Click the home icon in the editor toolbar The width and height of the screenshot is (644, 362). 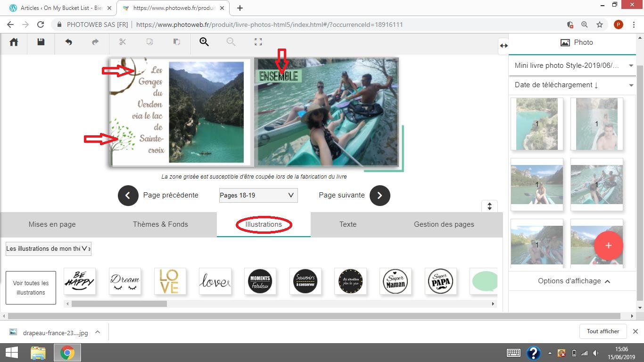(x=14, y=42)
